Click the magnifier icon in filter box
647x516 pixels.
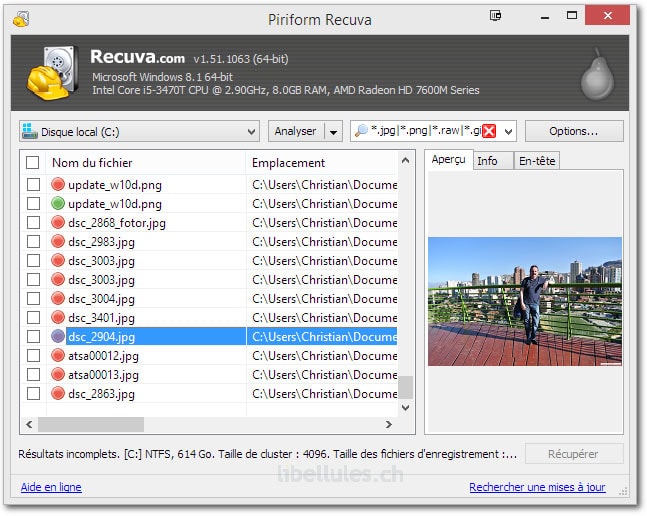361,131
